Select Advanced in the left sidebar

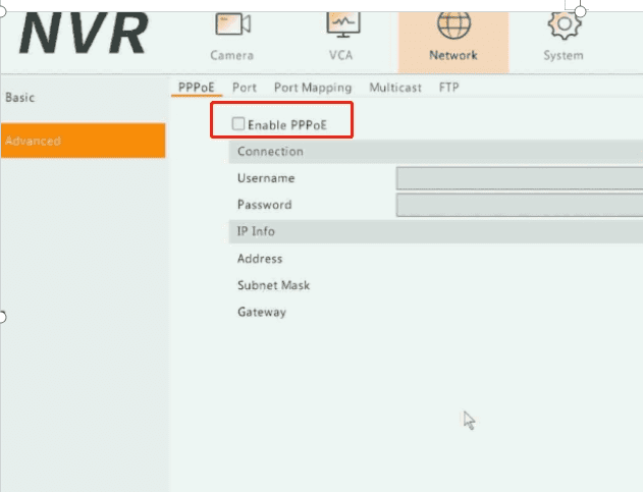[33, 141]
